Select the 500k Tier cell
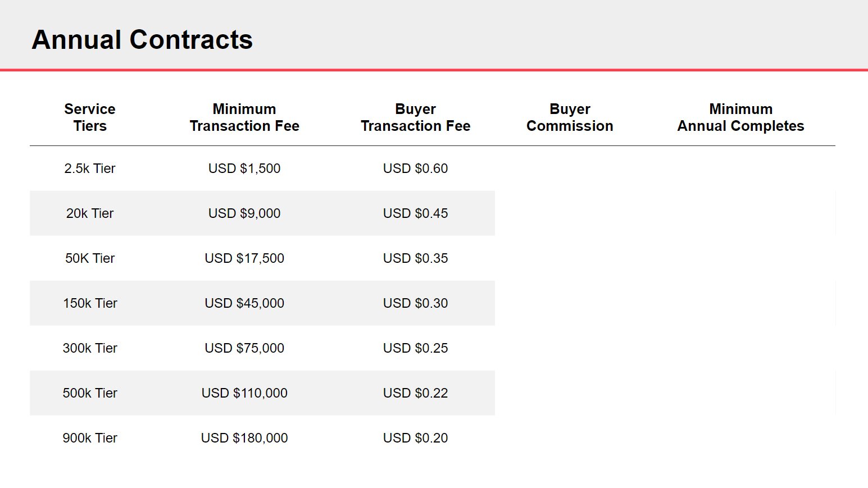Image resolution: width=868 pixels, height=488 pixels. pos(90,393)
